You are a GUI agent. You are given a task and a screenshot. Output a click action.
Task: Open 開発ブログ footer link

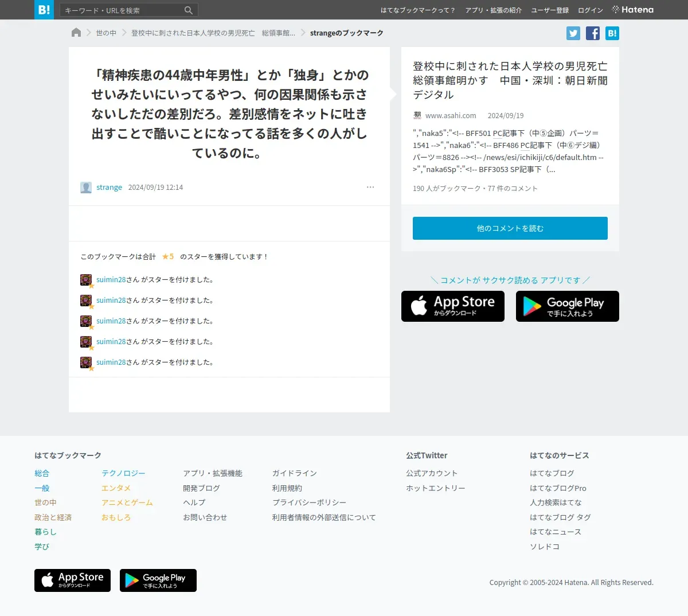tap(201, 488)
